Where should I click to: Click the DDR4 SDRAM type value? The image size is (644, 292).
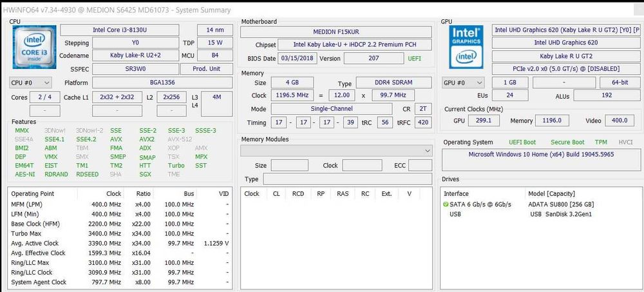pos(393,83)
